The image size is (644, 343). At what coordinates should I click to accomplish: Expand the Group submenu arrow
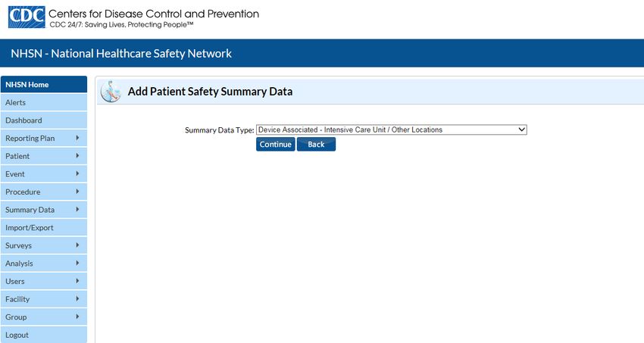[x=77, y=316]
